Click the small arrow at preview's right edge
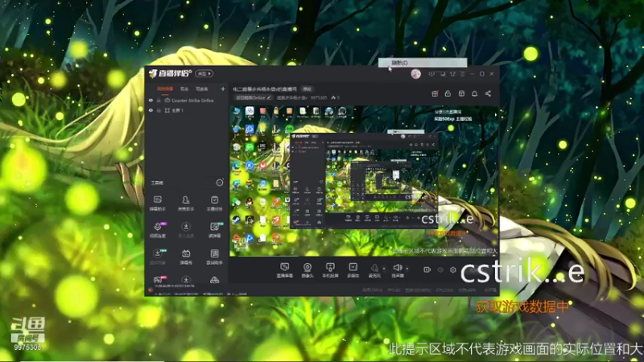Image resolution: width=644 pixels, height=362 pixels. coord(495,116)
